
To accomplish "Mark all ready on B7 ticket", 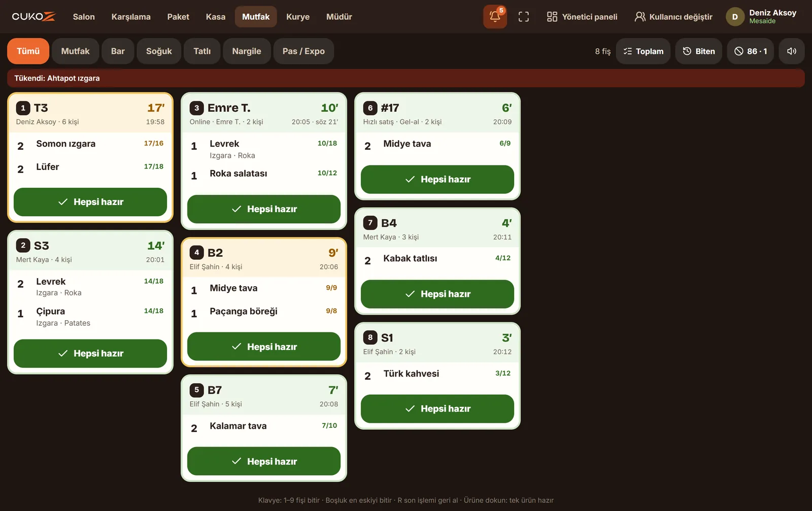I will coord(264,461).
